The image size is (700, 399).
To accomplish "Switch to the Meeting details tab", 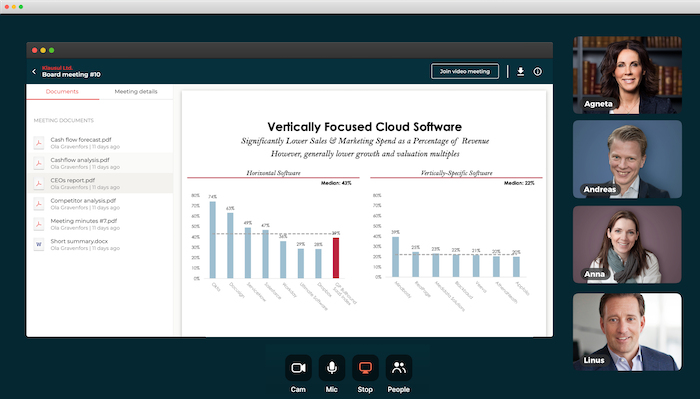I will coord(136,91).
